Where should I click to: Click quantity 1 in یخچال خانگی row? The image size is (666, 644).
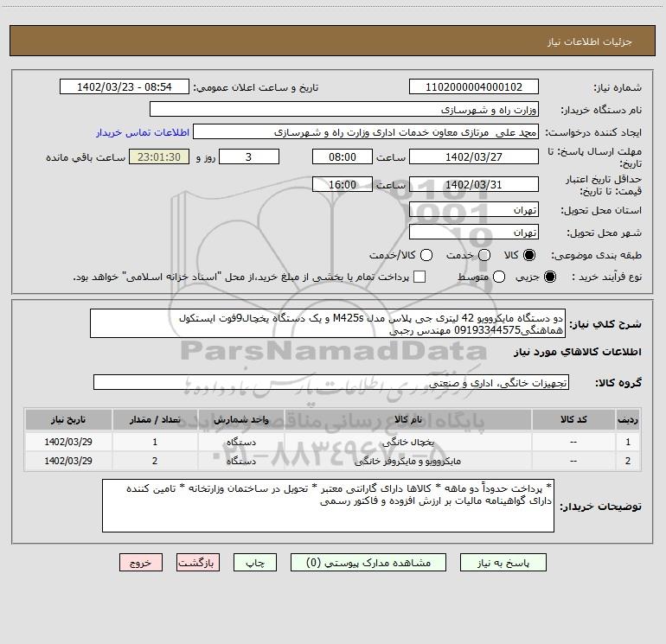point(155,442)
